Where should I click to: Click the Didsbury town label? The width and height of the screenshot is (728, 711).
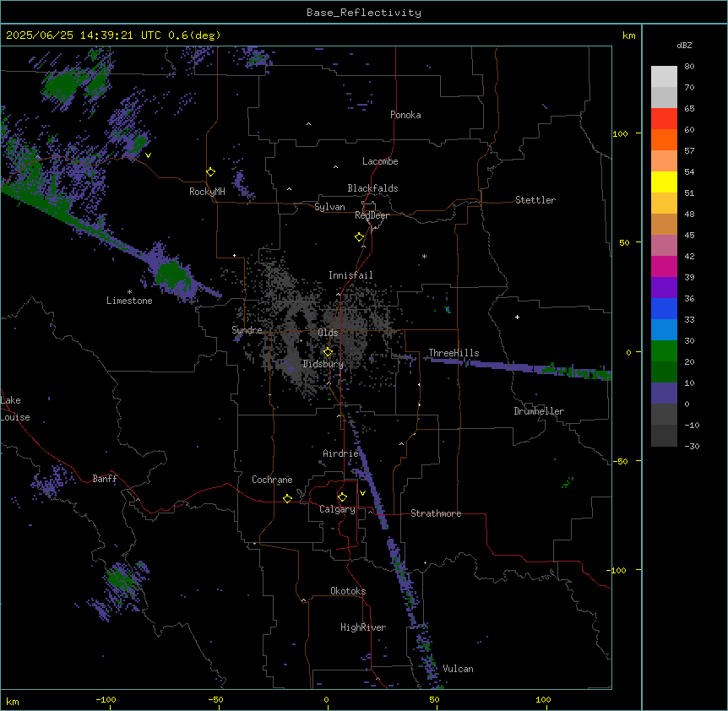click(x=323, y=364)
